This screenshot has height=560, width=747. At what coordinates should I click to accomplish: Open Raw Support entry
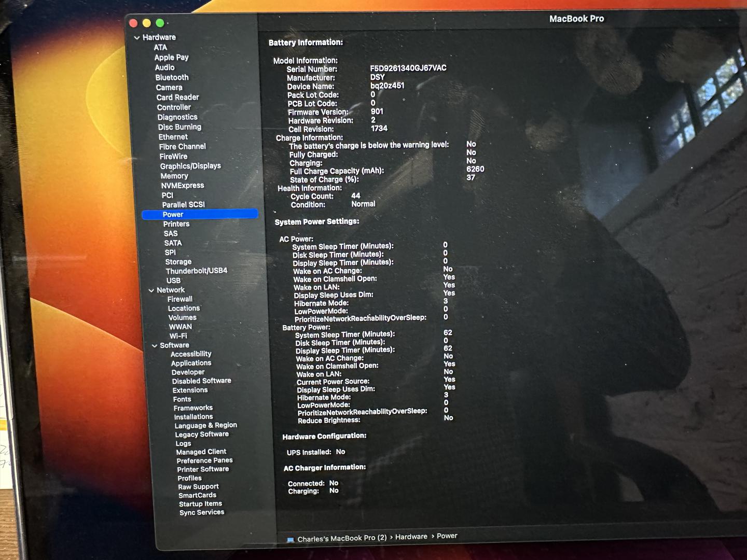198,487
